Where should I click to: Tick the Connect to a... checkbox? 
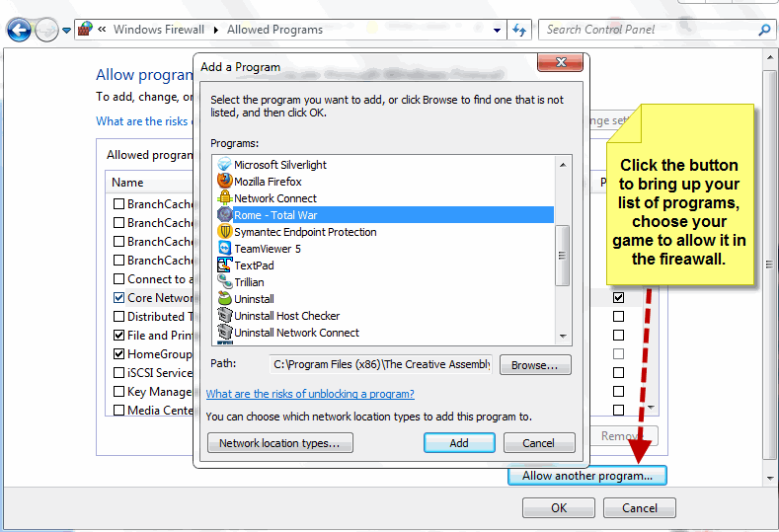pos(118,278)
